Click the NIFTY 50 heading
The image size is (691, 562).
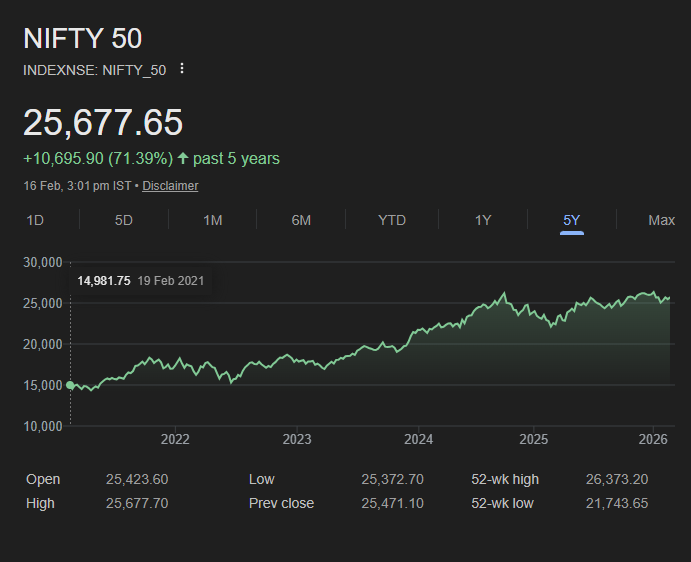(83, 39)
